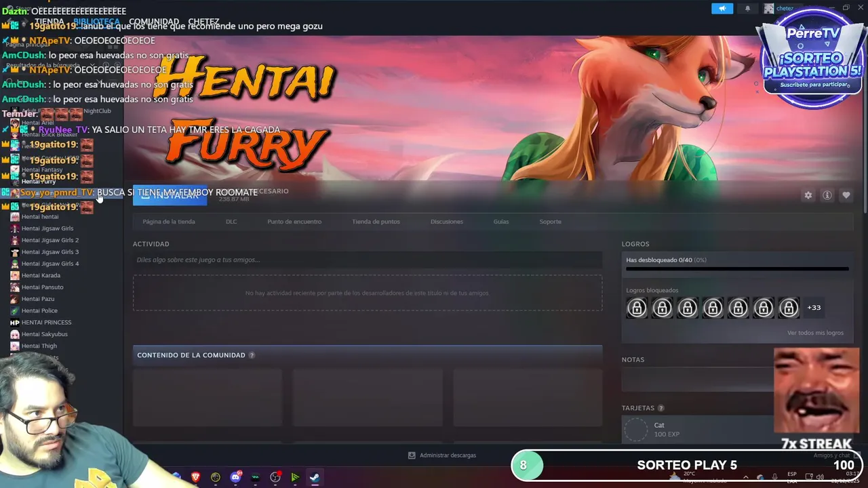
Task: Click the activity text field 'Diles algo sobre este juego'
Action: click(368, 260)
